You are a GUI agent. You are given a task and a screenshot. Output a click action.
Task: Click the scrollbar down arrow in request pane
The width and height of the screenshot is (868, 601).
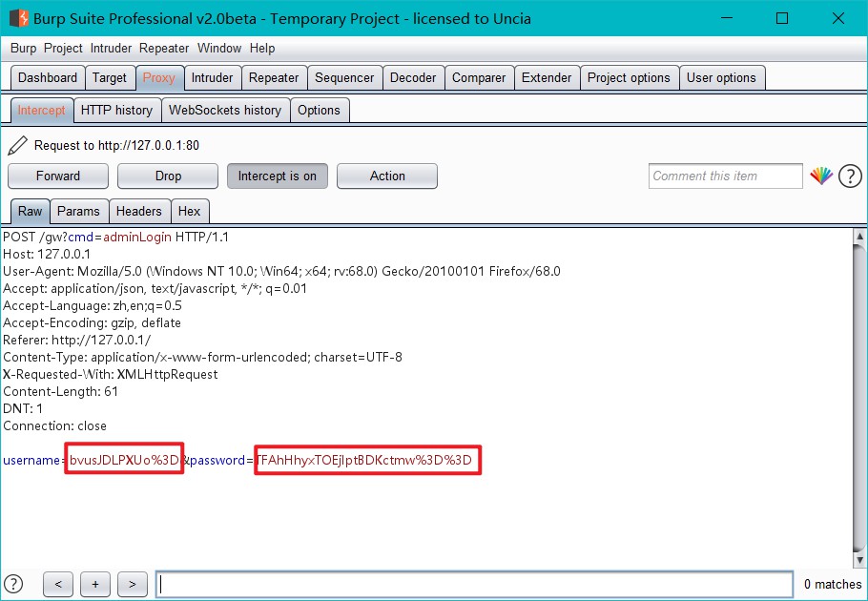coord(859,560)
